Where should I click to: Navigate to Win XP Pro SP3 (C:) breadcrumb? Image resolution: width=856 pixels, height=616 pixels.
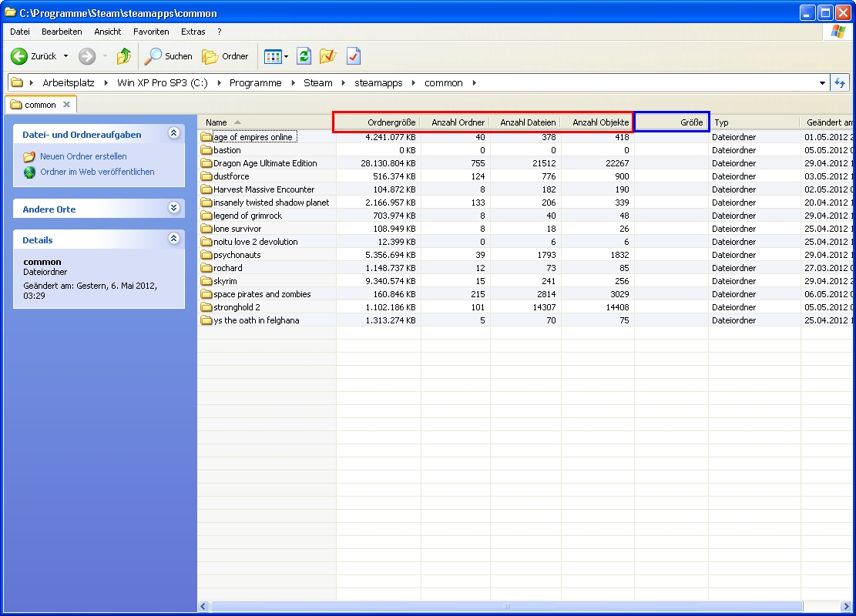162,83
